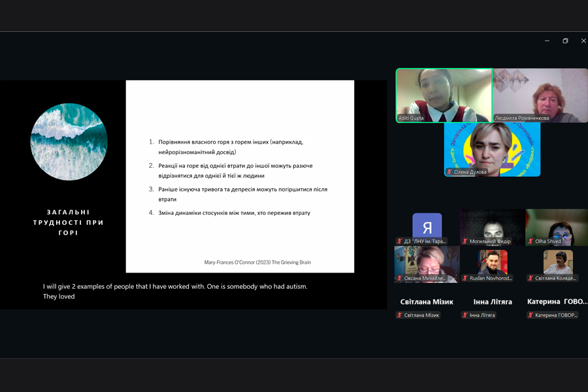Click muted mic icon beside Olha Shved

tap(531, 241)
